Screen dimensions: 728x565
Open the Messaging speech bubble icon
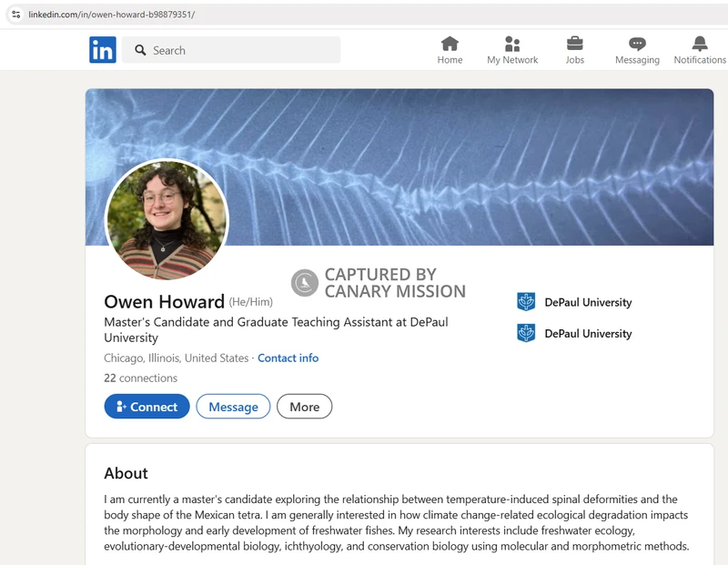pos(637,44)
